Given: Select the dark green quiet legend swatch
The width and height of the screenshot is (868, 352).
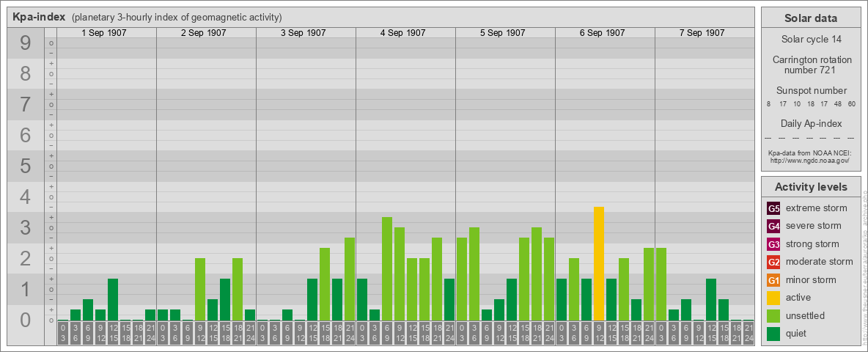Looking at the screenshot, I should coord(773,333).
